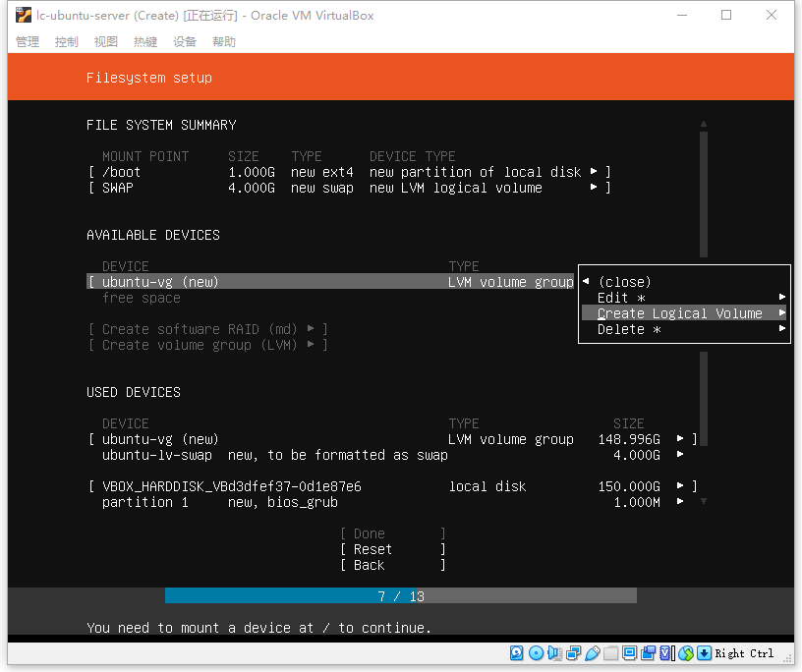Image resolution: width=802 pixels, height=672 pixels.
Task: Select ubuntu-vg (new) under Available Devices
Action: point(331,282)
